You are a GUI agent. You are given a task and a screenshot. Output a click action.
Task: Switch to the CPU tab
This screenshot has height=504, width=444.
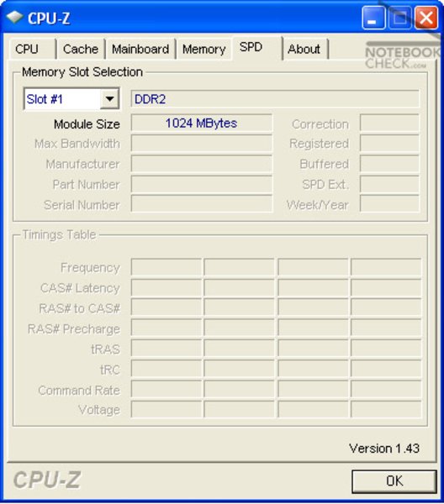tap(33, 50)
